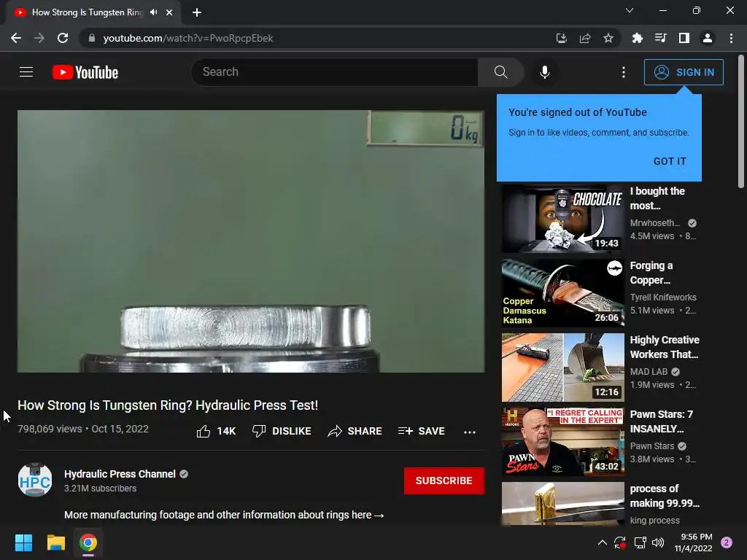Click the browser Back arrow
747x560 pixels.
(x=16, y=38)
